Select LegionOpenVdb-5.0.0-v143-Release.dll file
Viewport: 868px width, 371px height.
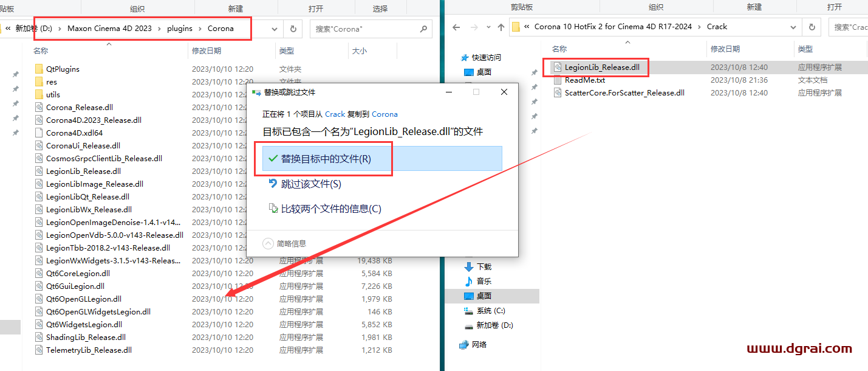(115, 235)
